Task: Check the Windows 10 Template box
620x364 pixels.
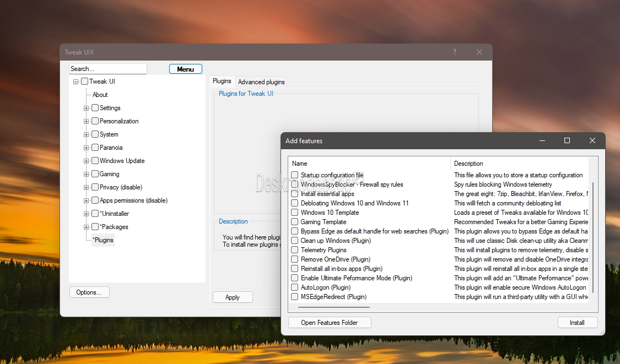Action: (x=295, y=213)
